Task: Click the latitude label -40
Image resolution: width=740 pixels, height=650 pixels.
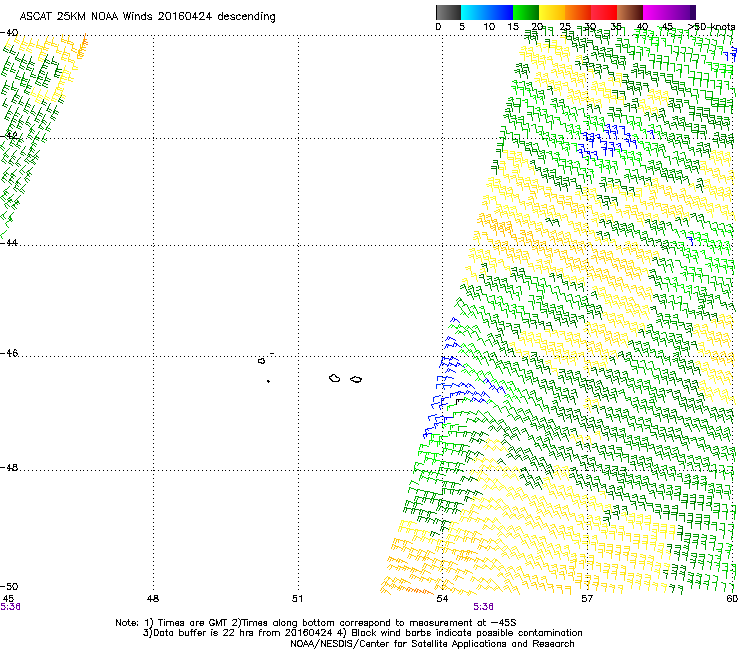Action: [x=9, y=33]
